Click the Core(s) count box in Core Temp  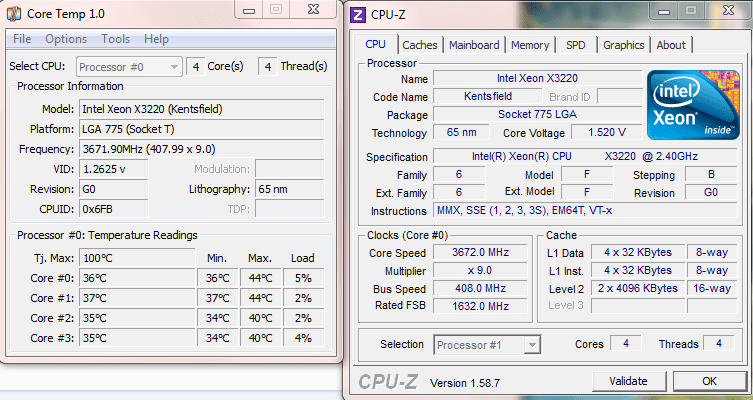pyautogui.click(x=196, y=67)
